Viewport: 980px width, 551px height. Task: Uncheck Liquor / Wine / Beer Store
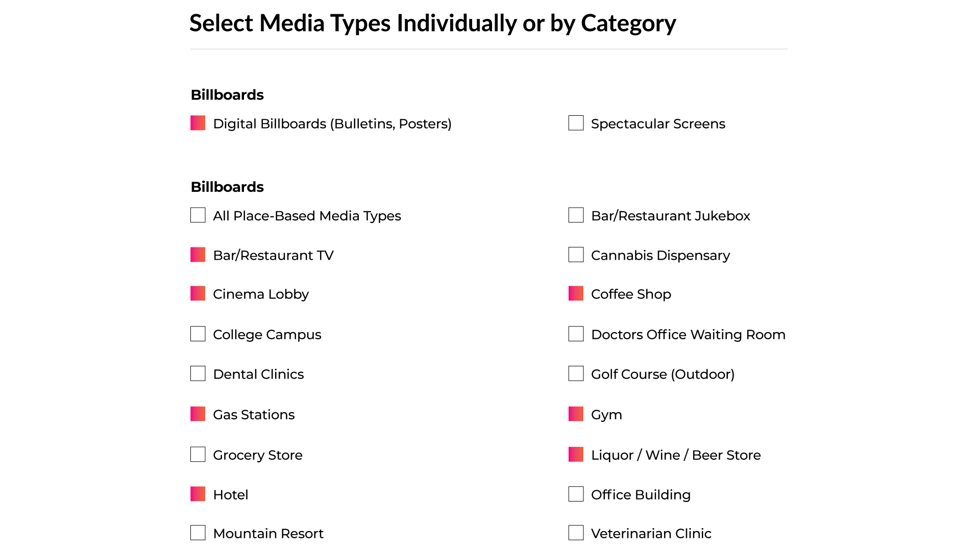pos(576,454)
